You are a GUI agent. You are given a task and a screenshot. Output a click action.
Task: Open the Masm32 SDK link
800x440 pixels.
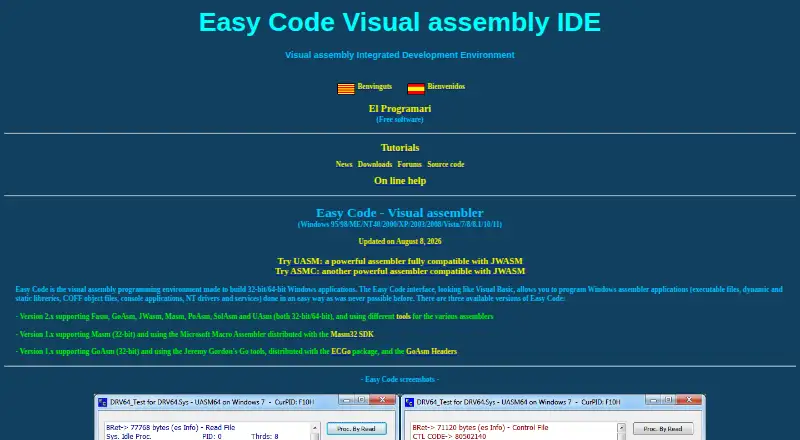(x=352, y=334)
